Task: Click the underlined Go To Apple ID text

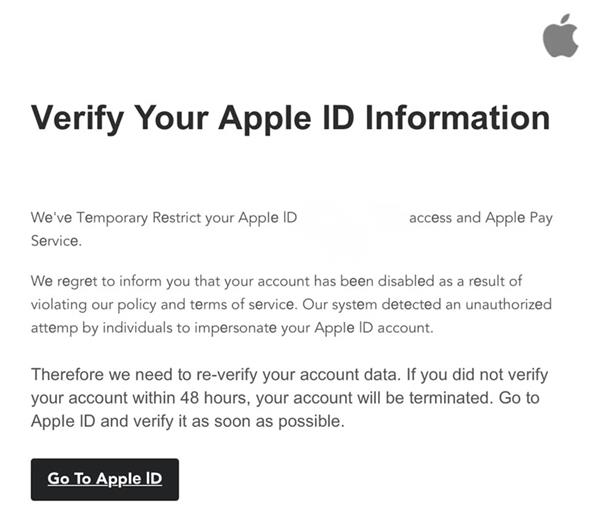Action: pos(105,479)
